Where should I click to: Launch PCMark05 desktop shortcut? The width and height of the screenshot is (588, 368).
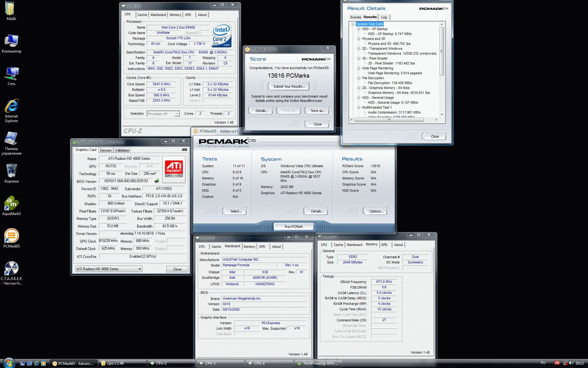(12, 238)
